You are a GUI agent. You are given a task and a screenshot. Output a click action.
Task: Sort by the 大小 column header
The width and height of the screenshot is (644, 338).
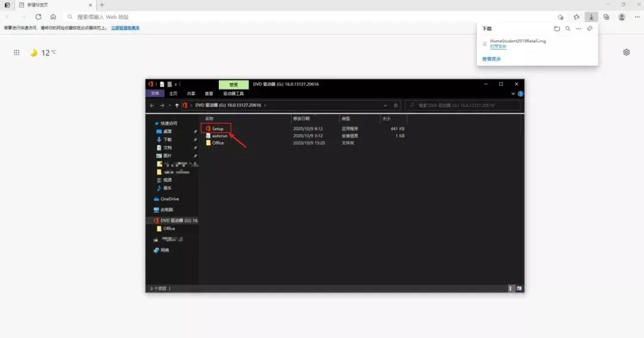point(386,118)
